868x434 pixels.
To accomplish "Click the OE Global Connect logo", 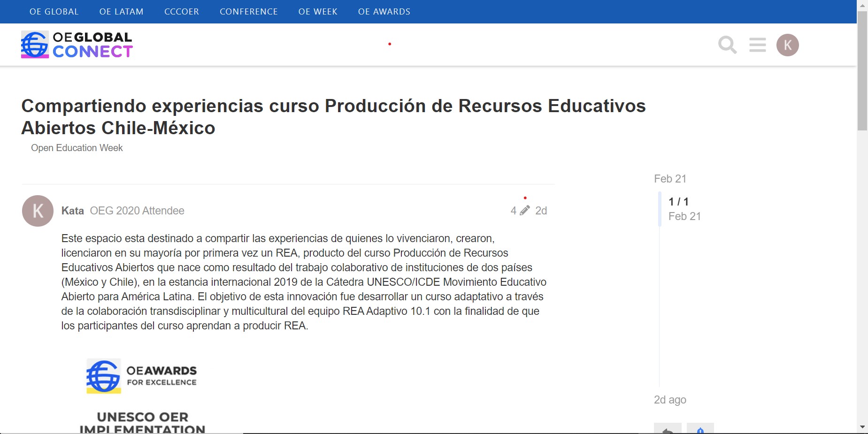I will pos(77,45).
